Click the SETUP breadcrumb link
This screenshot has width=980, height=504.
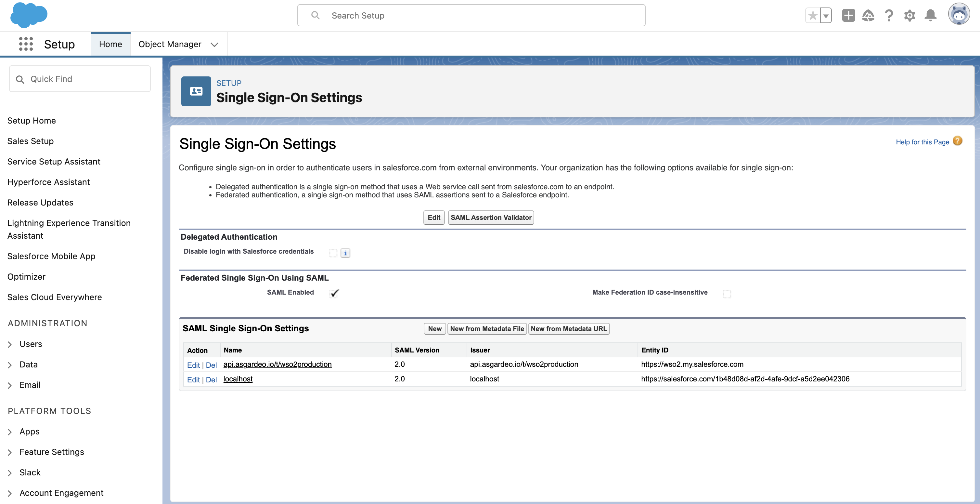[x=229, y=83]
